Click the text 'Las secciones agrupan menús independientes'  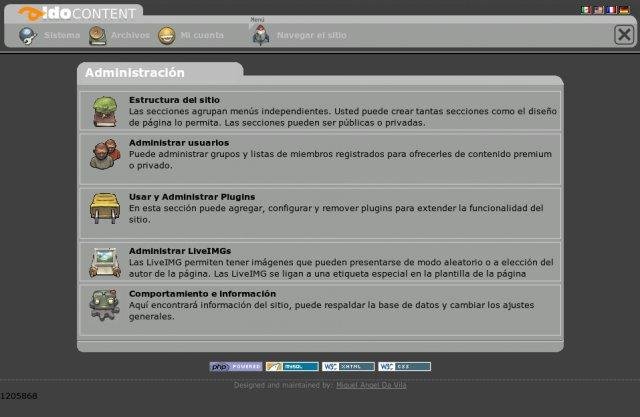(230, 111)
